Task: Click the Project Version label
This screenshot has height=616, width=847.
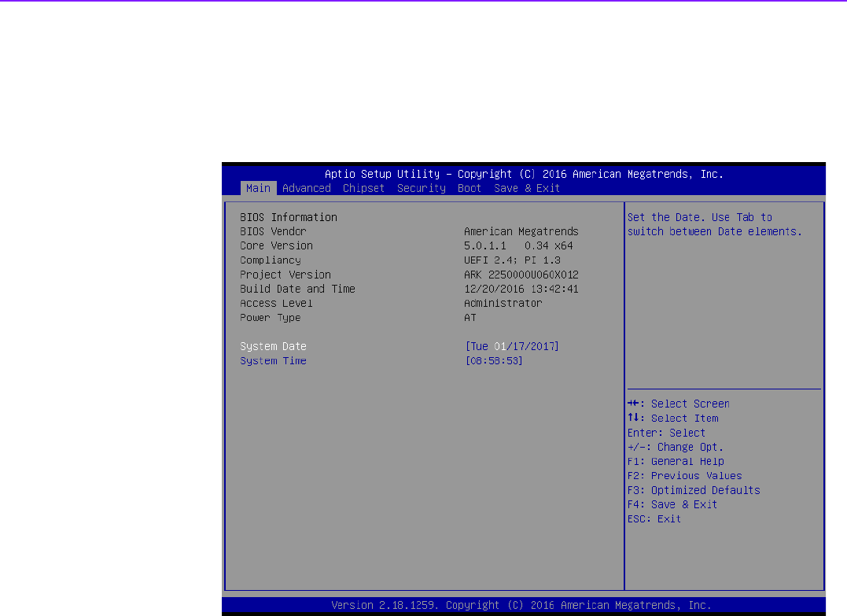Action: 285,275
